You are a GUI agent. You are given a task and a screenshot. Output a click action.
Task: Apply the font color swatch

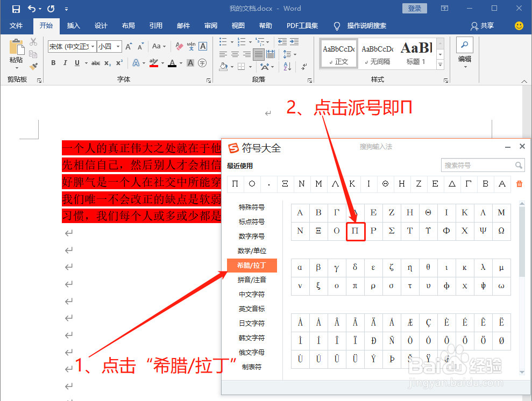click(172, 63)
